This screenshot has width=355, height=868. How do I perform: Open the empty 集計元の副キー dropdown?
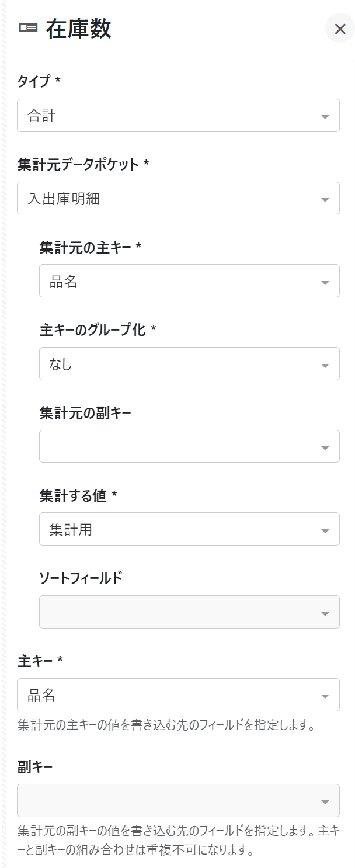[181, 446]
